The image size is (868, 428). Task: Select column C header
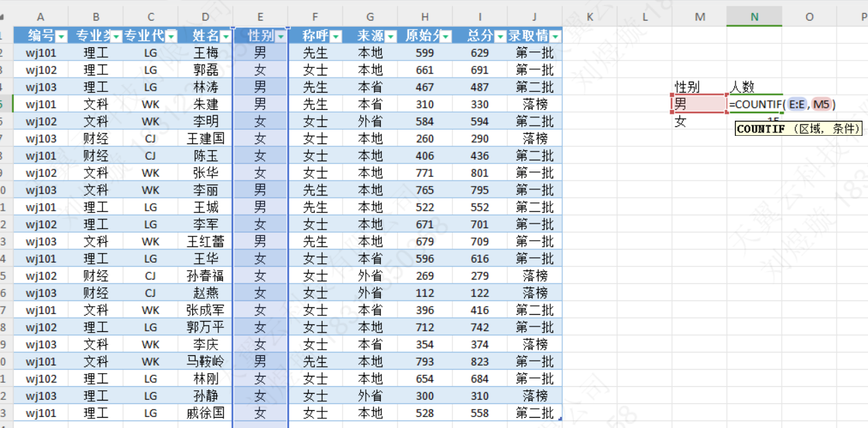click(x=150, y=16)
